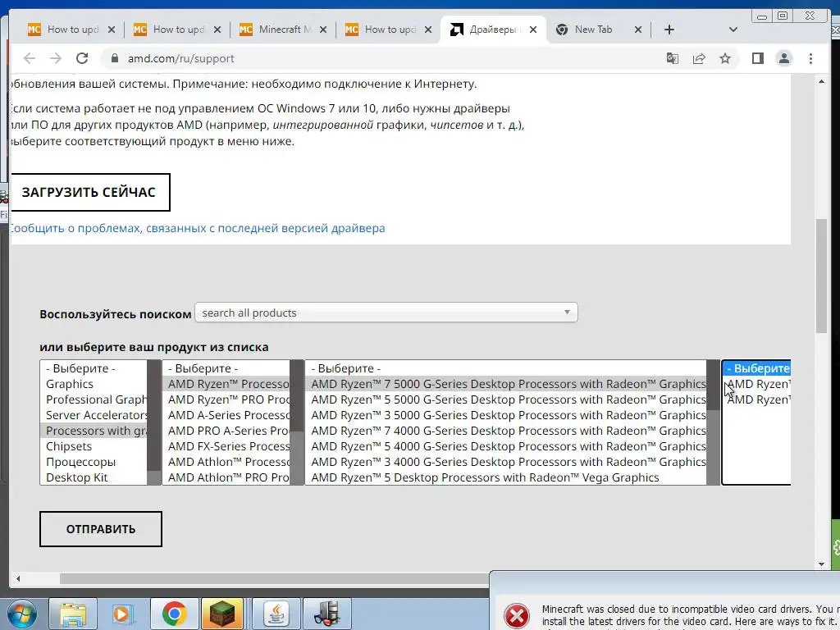This screenshot has height=630, width=840.
Task: Click ОТПРАВИТЬ button
Action: [x=101, y=529]
